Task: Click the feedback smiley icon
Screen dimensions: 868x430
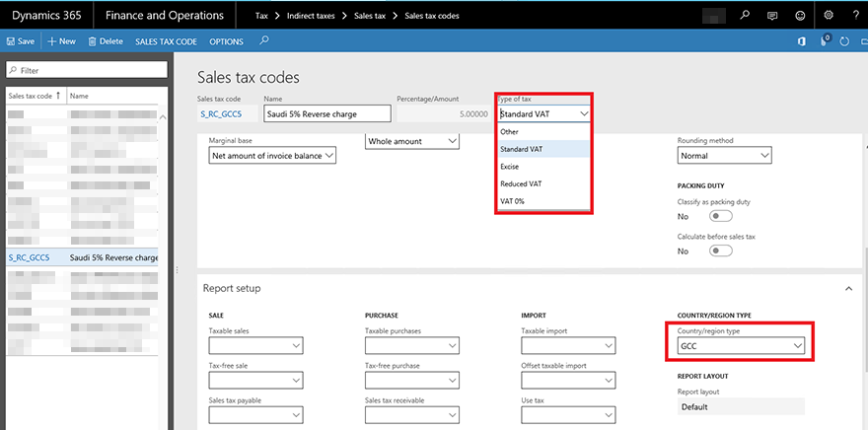Action: [x=800, y=16]
